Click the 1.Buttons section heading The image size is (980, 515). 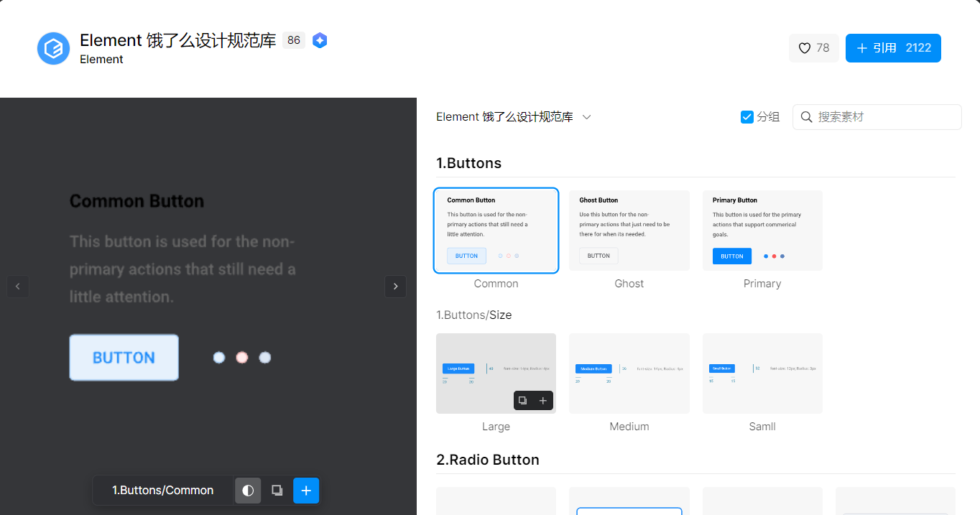(469, 163)
